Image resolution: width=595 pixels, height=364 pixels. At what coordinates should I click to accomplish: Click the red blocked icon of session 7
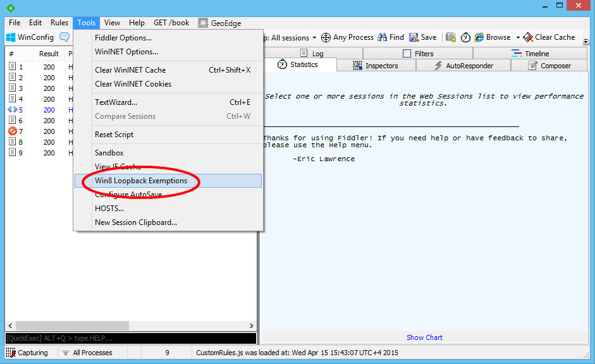coord(13,131)
